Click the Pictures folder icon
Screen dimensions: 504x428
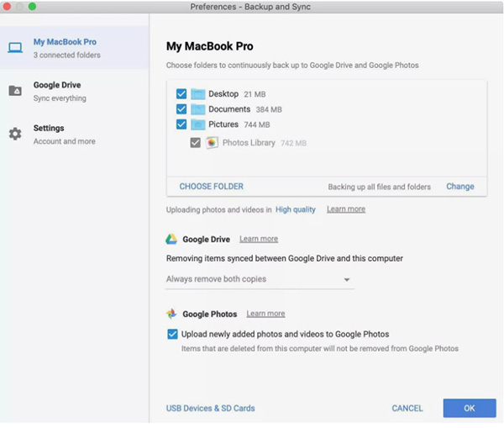point(198,124)
